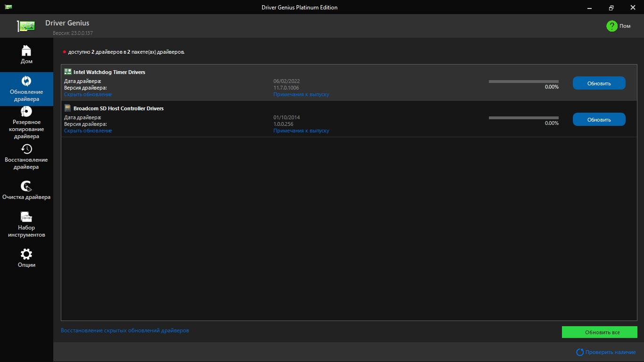The image size is (644, 362).
Task: Click the driver date 01/10/2014
Action: (x=287, y=117)
